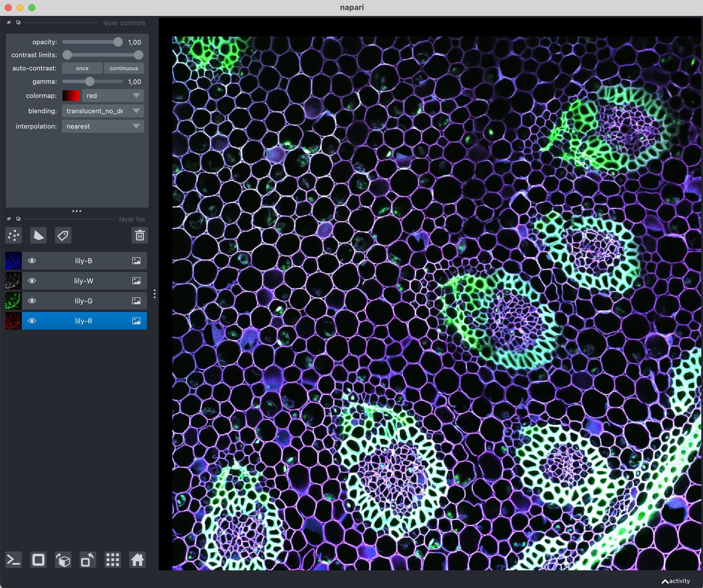The height and width of the screenshot is (588, 703).
Task: Open the console with terminal icon
Action: 14,560
